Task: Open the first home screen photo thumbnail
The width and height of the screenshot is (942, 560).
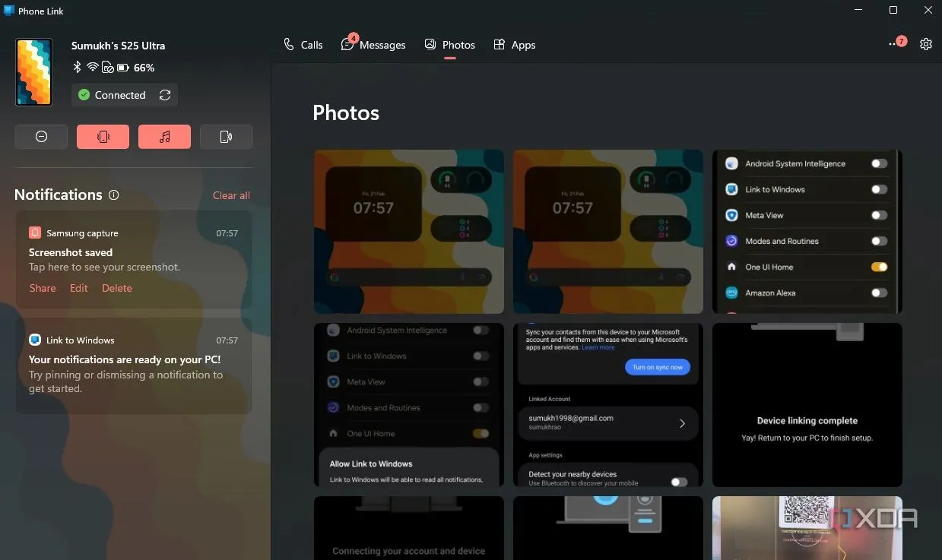Action: click(409, 231)
